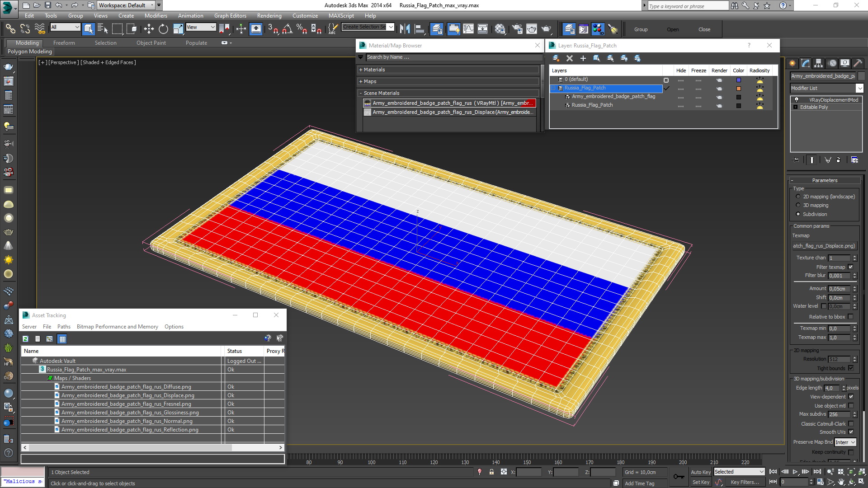Click the Key Filters button
The height and width of the screenshot is (488, 868).
pyautogui.click(x=745, y=482)
